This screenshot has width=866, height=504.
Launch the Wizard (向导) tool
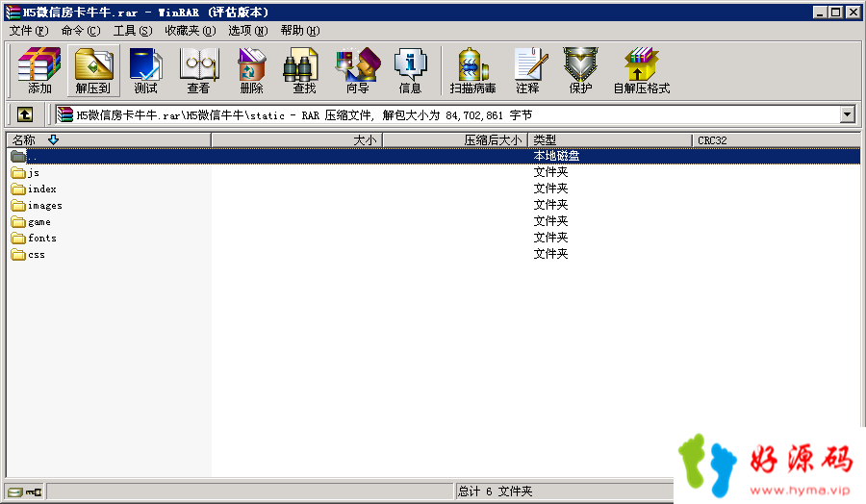pyautogui.click(x=357, y=70)
